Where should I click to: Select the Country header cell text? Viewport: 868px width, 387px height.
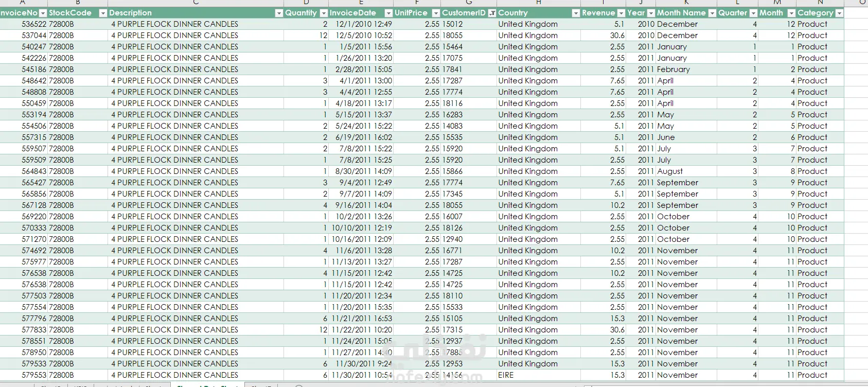pyautogui.click(x=513, y=13)
